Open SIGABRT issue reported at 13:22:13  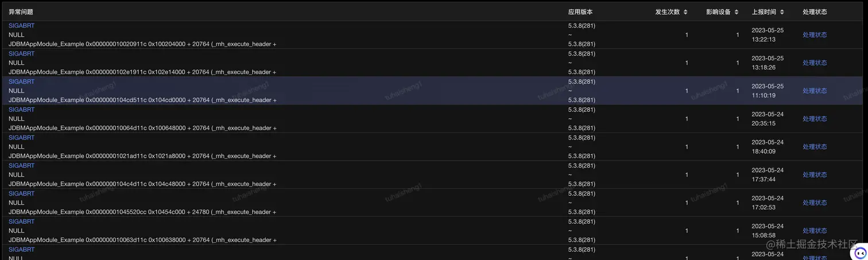(x=22, y=26)
